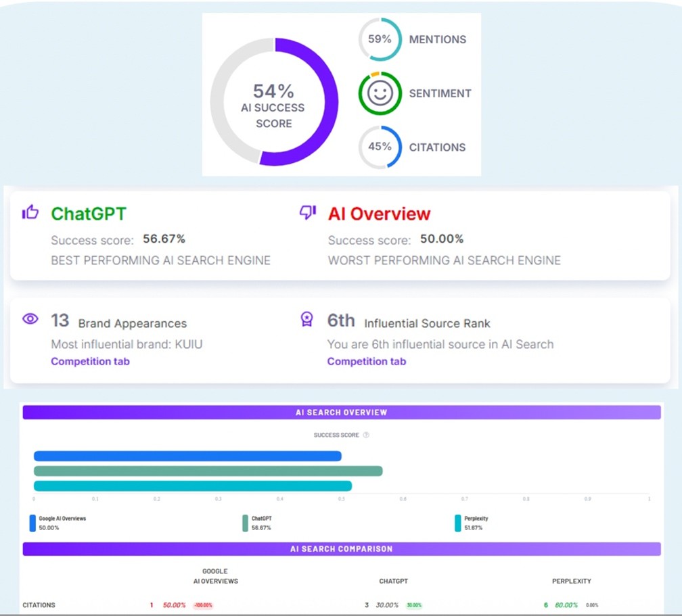The width and height of the screenshot is (682, 616).
Task: Click the red AI Overview heading
Action: 379,214
